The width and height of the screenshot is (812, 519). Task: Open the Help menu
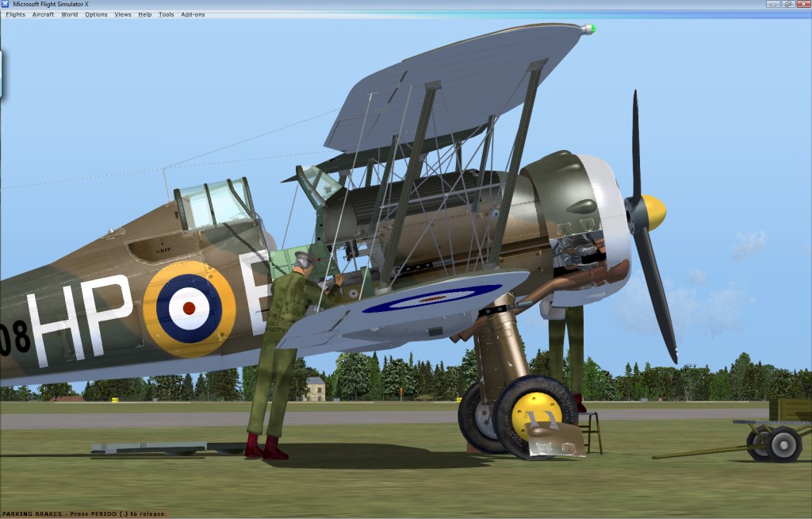tap(145, 14)
